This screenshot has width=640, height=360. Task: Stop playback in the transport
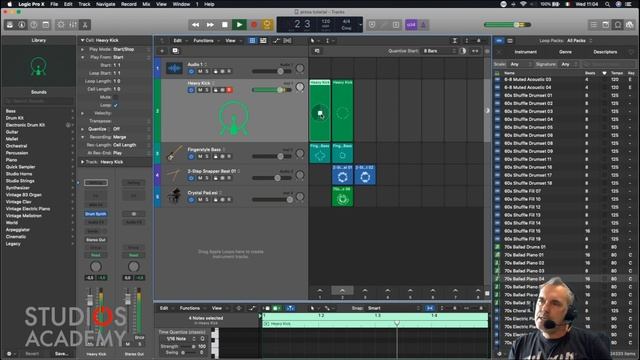click(x=224, y=25)
